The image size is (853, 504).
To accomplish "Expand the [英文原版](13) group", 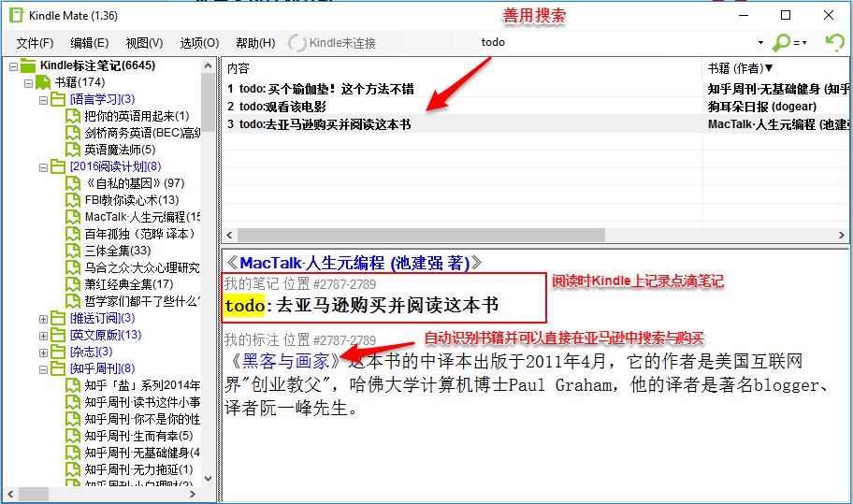I will click(x=43, y=337).
